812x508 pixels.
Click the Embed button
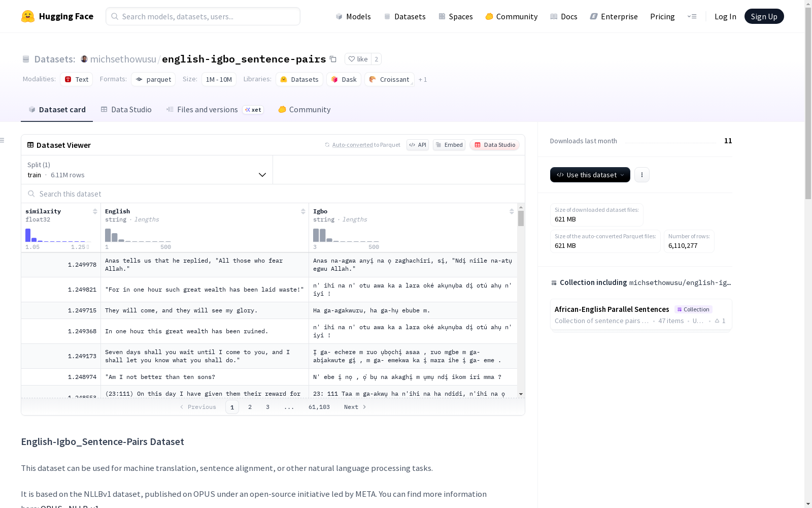click(x=449, y=145)
